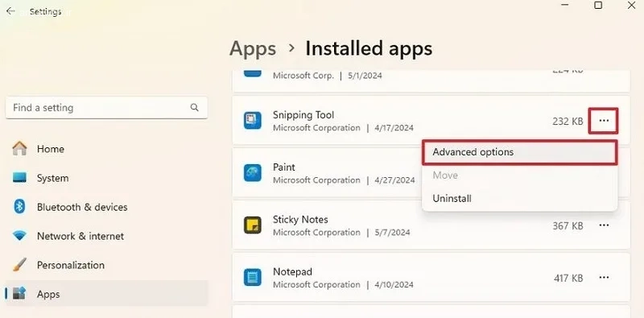Click the Snipping Tool app name
Viewport: 644px width, 318px height.
[x=303, y=115]
